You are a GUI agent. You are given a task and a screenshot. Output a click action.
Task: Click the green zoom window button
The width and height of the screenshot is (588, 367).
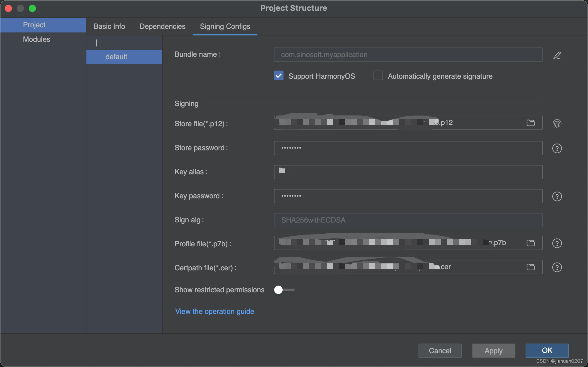pos(32,8)
